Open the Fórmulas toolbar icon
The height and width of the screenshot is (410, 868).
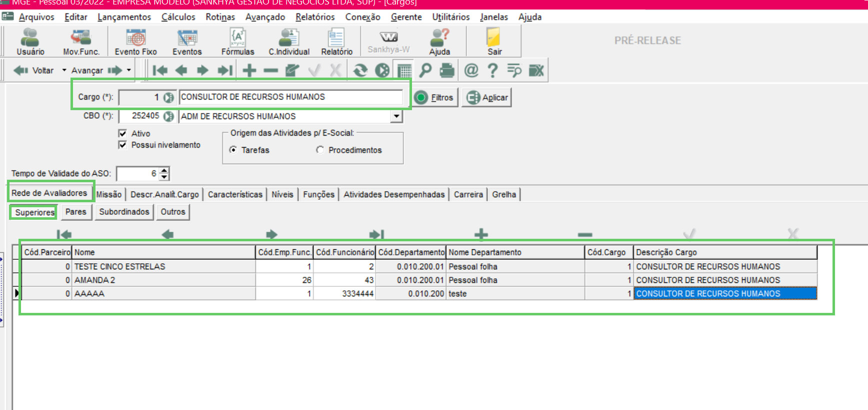click(x=237, y=41)
